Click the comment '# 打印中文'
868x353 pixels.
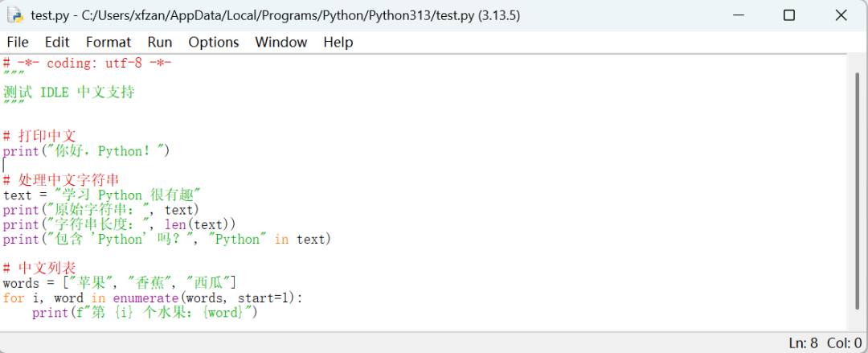(x=39, y=137)
